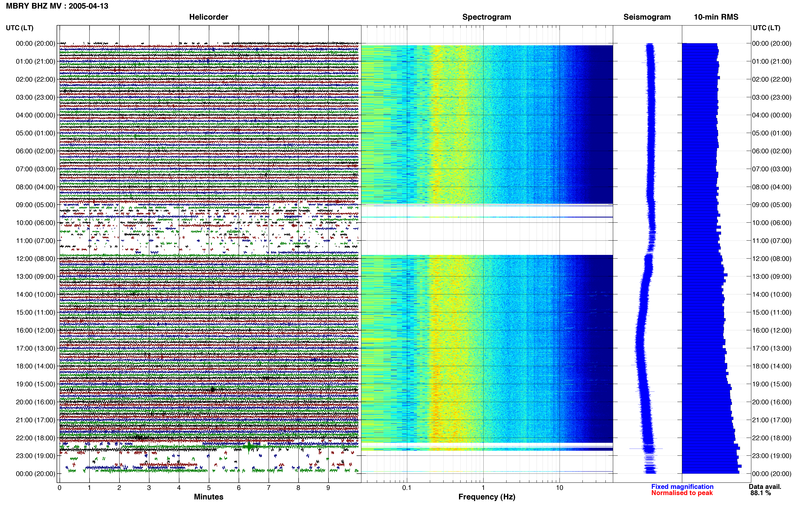Viewport: 812px width, 508px height.
Task: Click the red 'Normalised to peak' legend text
Action: [682, 493]
